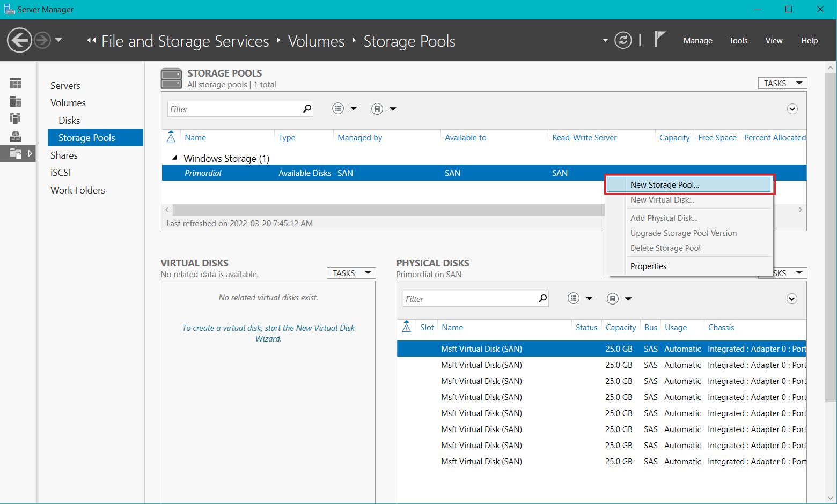
Task: Open iSCSI navigation item
Action: [61, 173]
